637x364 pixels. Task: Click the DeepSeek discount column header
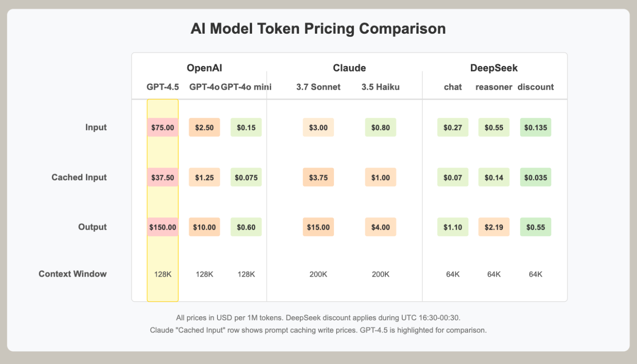(x=536, y=87)
